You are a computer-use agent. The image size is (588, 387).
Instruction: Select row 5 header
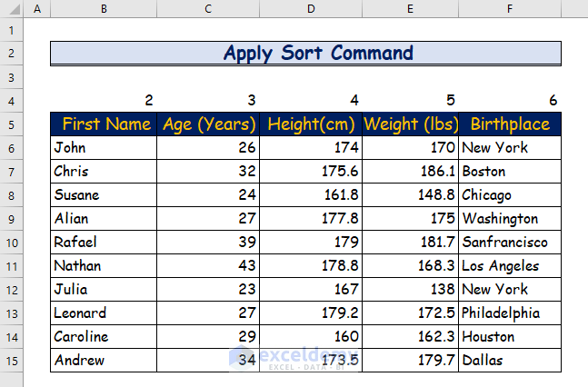pyautogui.click(x=11, y=124)
